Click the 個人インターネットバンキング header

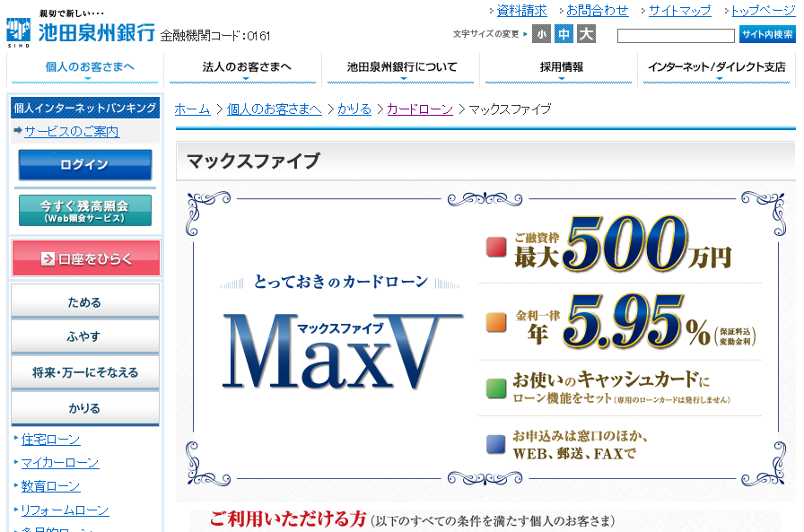tap(85, 109)
